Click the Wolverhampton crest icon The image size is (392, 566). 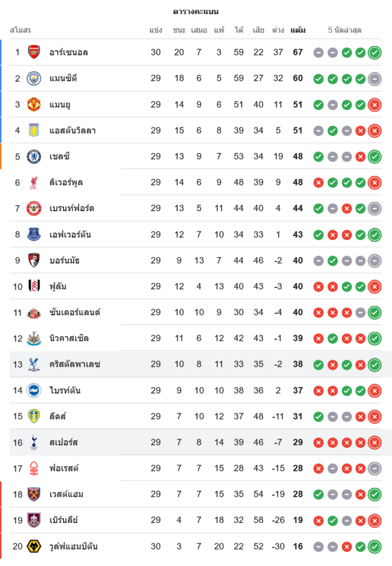tap(35, 546)
